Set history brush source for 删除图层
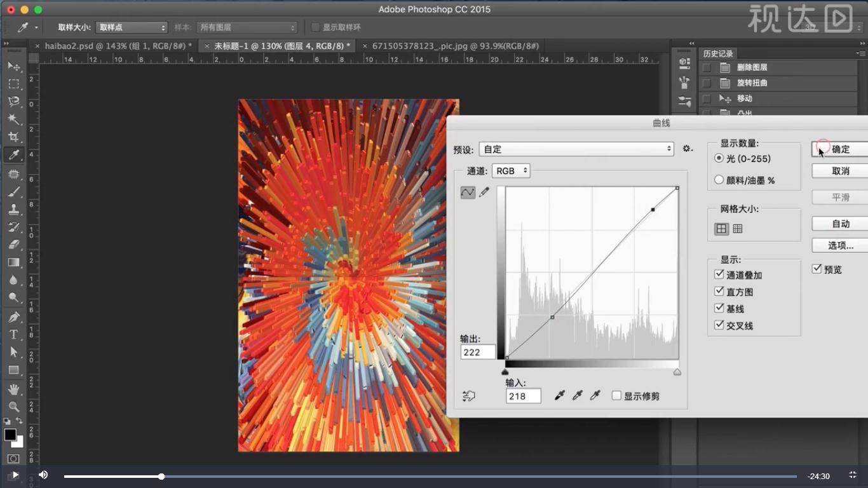868x488 pixels. [x=707, y=67]
